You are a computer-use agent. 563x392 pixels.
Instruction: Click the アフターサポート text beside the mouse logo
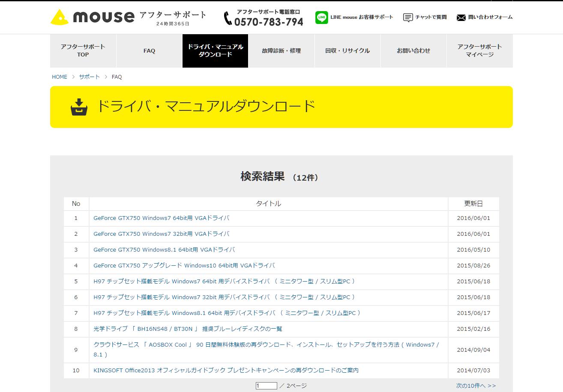(173, 15)
